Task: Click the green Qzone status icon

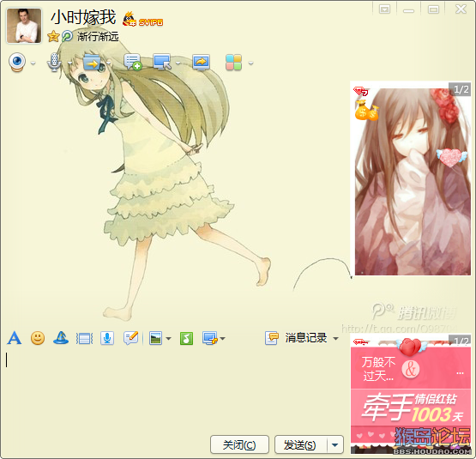Action: [x=67, y=36]
